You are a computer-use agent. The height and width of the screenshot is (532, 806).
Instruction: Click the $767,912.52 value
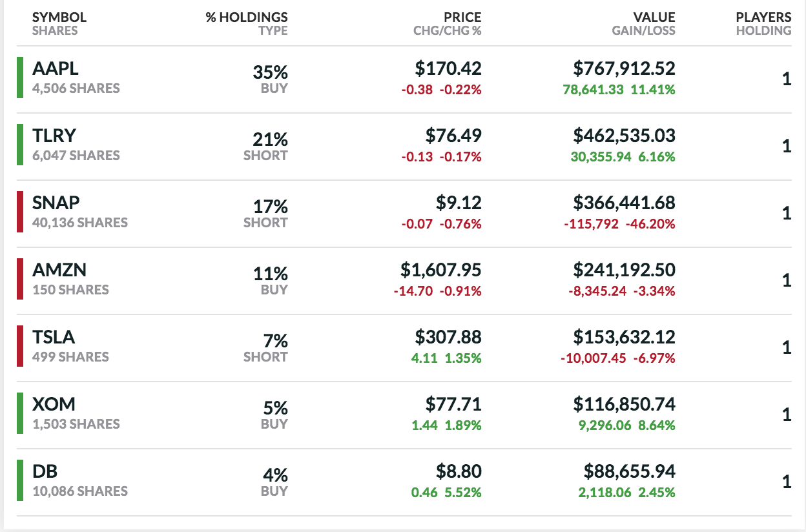(x=625, y=68)
